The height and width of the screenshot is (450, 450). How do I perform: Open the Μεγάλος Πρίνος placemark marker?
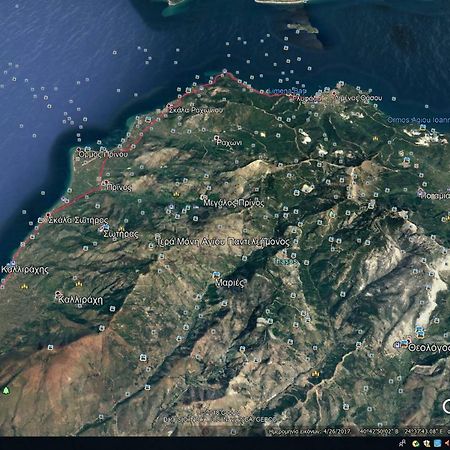pyautogui.click(x=202, y=198)
